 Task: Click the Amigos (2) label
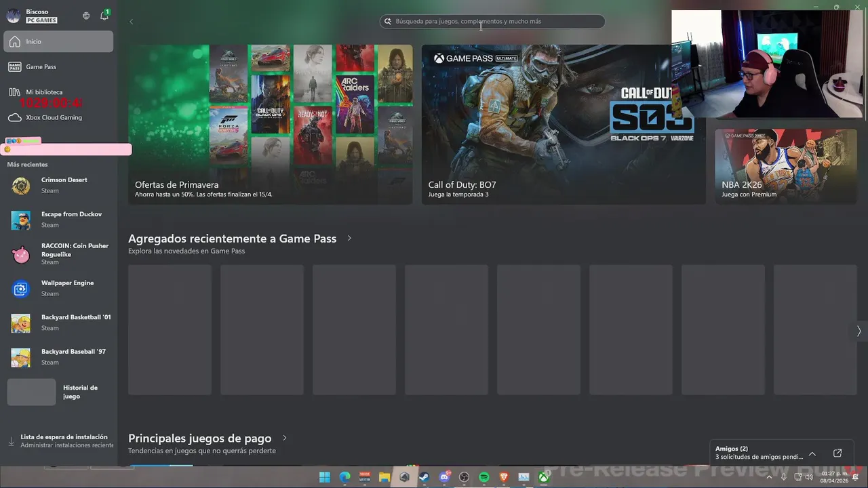tap(732, 449)
